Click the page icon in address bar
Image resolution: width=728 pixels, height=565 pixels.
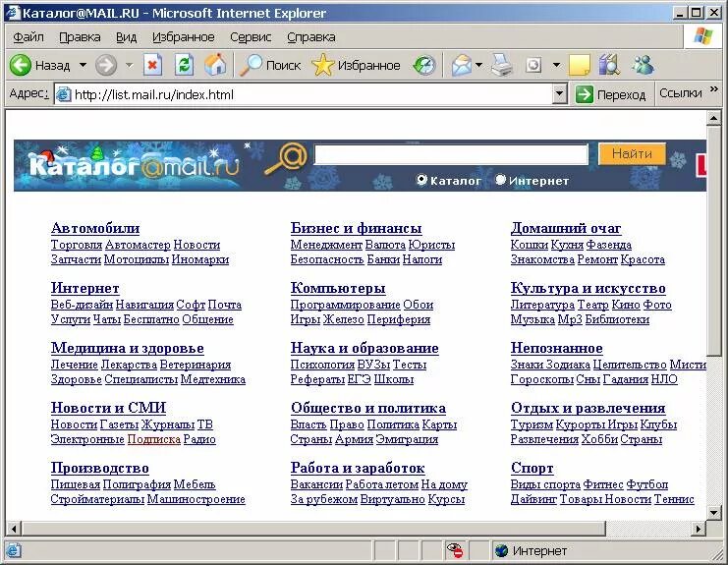(x=63, y=94)
